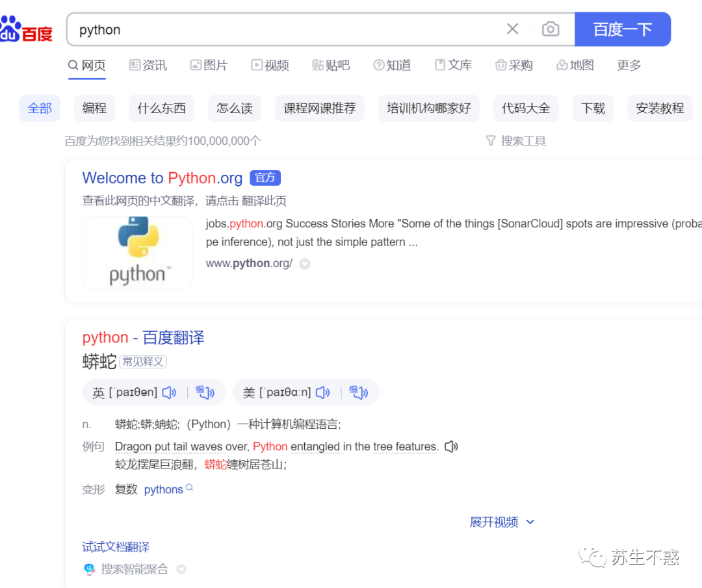Visit the www.python.org/ URL link
702x588 pixels.
click(x=250, y=263)
